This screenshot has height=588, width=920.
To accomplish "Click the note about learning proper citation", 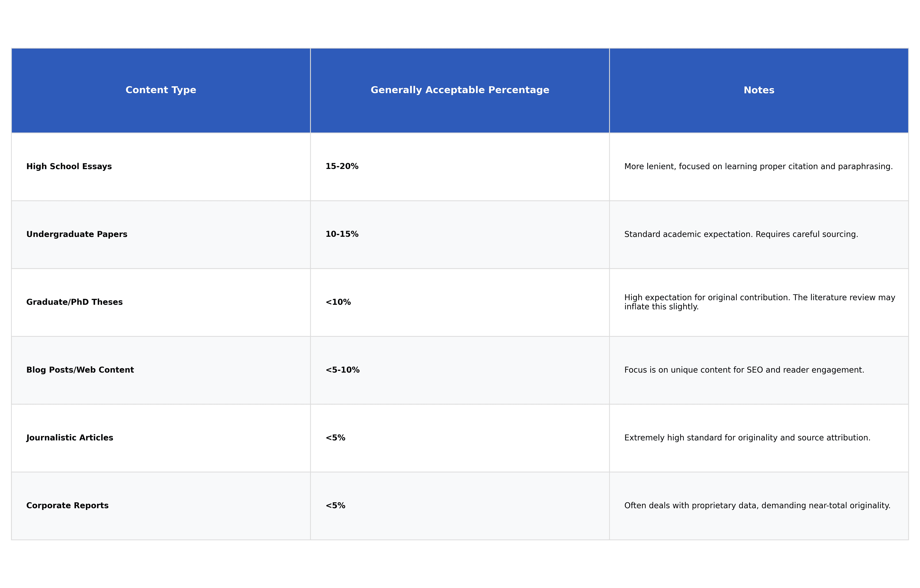I will point(758,167).
